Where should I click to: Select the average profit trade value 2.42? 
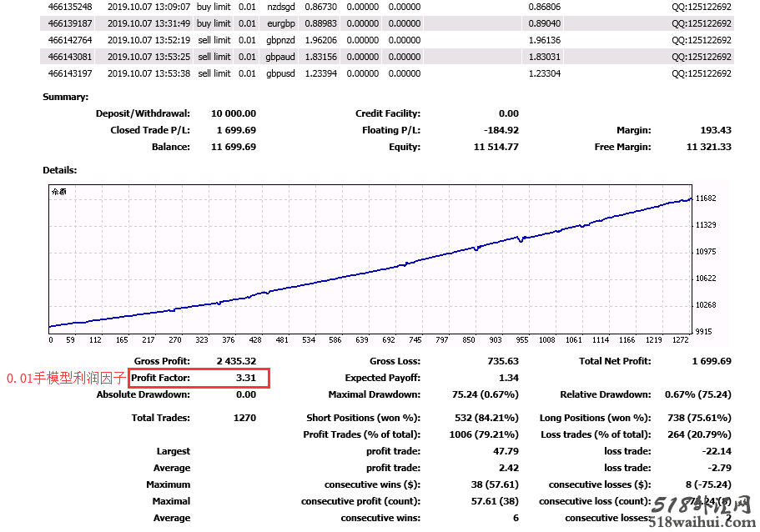tap(509, 468)
